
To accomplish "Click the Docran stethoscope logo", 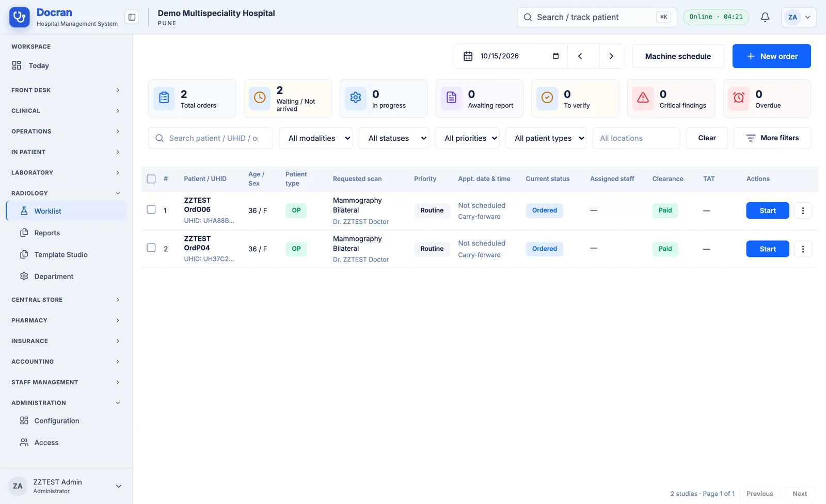I will pyautogui.click(x=20, y=17).
